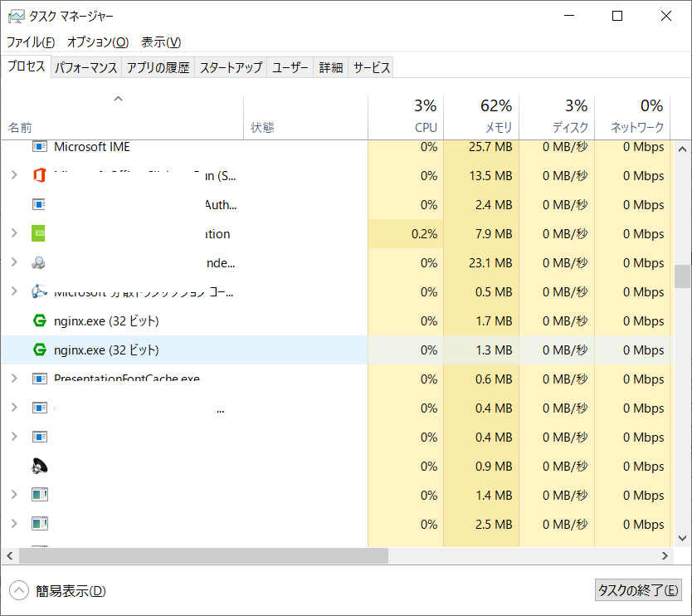Viewport: 692px width, 616px height.
Task: Expand the PresentationFontCache.exe group
Action: (x=14, y=378)
